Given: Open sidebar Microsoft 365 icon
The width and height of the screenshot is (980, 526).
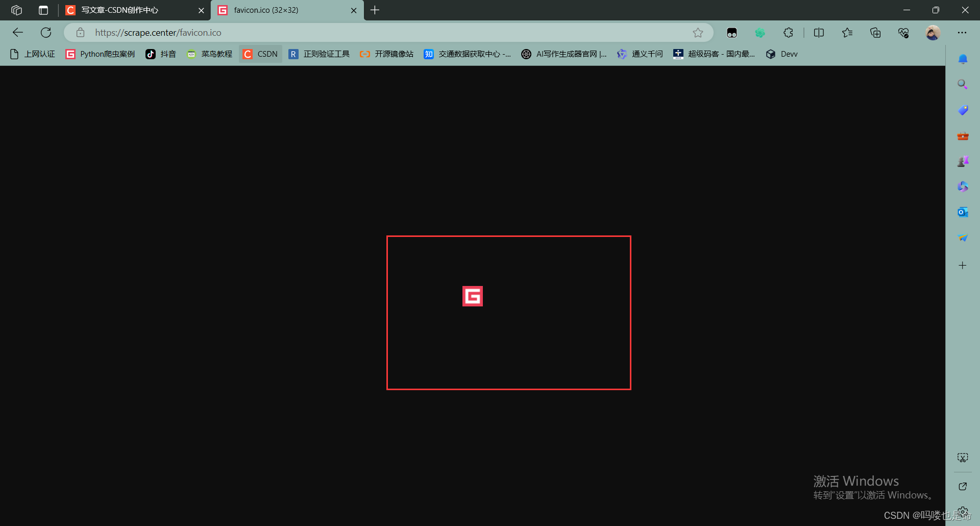Looking at the screenshot, I should [x=963, y=186].
